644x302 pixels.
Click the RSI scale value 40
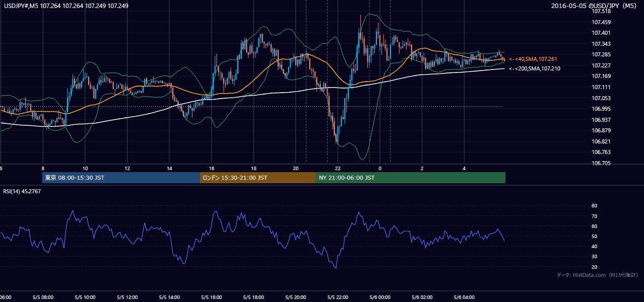coord(594,246)
